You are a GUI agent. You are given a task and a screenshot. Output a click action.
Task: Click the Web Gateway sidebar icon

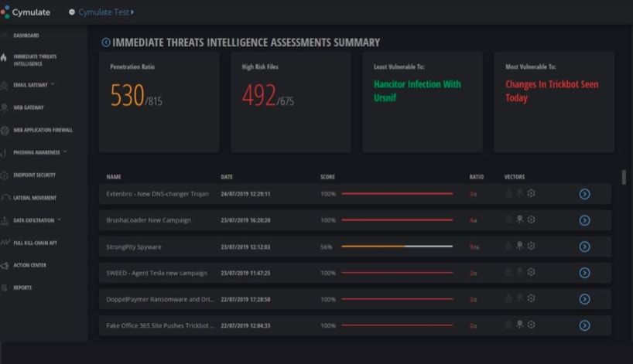[4, 107]
